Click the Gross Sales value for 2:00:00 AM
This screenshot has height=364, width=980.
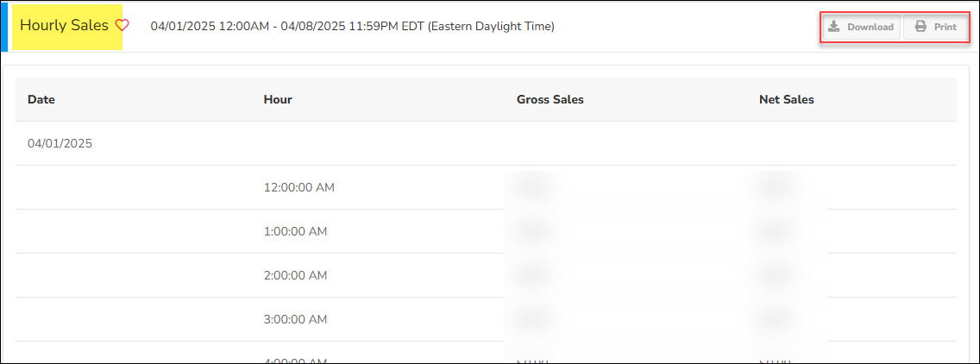click(x=532, y=275)
